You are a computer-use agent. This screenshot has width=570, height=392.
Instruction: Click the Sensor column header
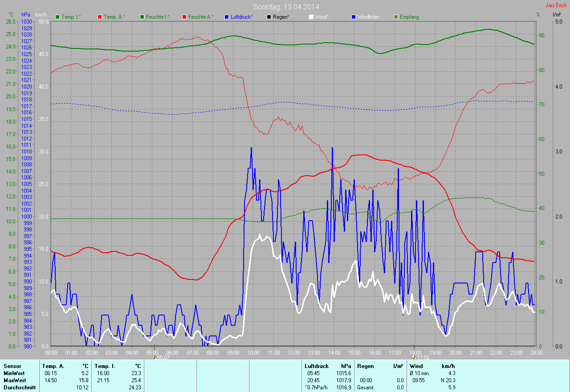(12, 366)
